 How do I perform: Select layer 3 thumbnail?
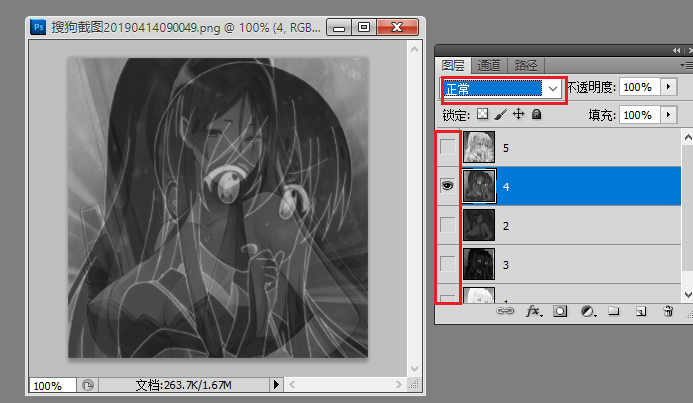click(x=479, y=264)
